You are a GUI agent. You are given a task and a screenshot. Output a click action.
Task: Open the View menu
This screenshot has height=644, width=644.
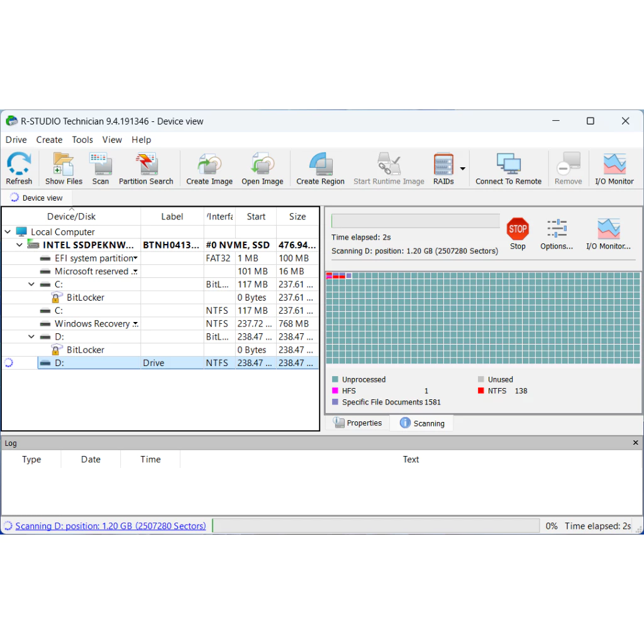[x=112, y=140]
